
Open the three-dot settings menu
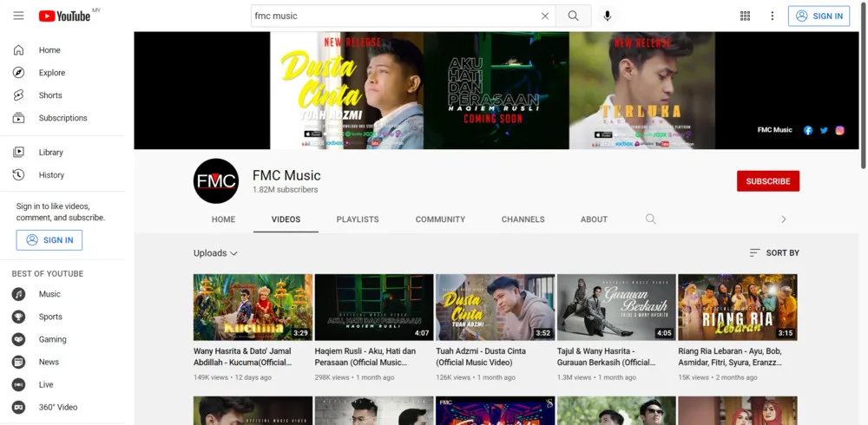[x=772, y=16]
